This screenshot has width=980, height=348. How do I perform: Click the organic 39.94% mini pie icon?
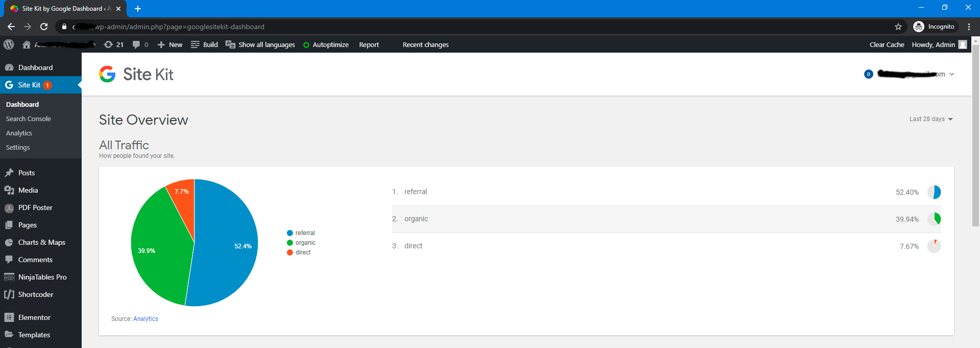[934, 219]
